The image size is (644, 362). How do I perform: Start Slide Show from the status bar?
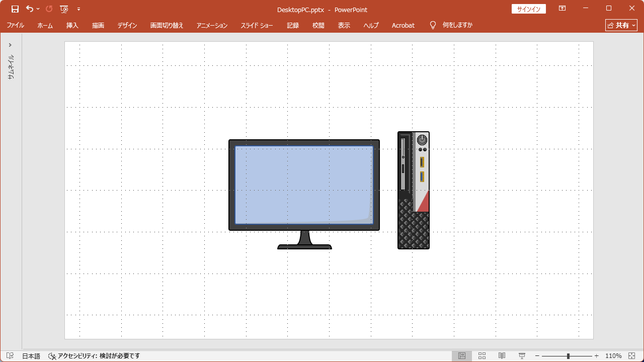click(522, 355)
